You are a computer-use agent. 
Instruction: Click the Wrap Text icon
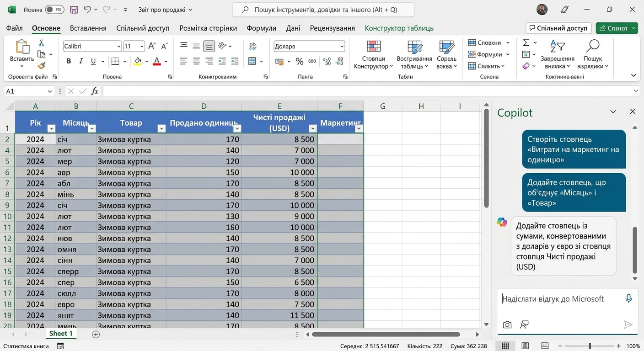[252, 46]
